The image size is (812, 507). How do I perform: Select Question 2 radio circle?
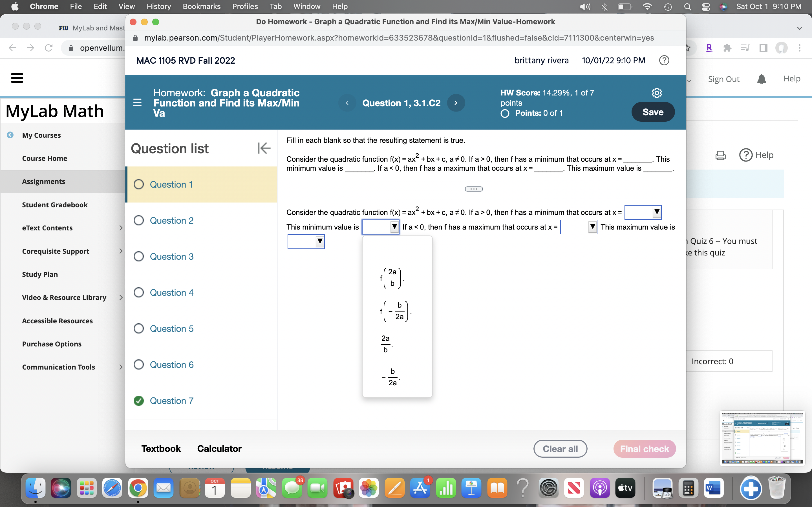139,220
